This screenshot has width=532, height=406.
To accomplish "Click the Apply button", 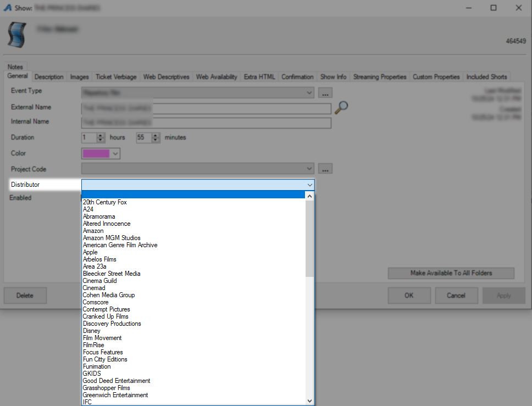I will coord(504,296).
